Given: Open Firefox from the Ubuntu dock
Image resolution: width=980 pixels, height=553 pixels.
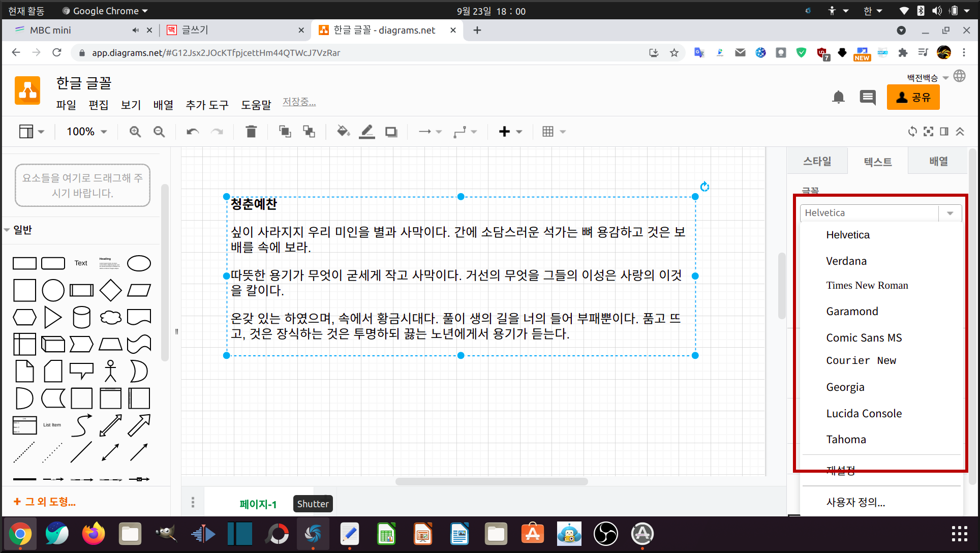Looking at the screenshot, I should click(x=93, y=534).
